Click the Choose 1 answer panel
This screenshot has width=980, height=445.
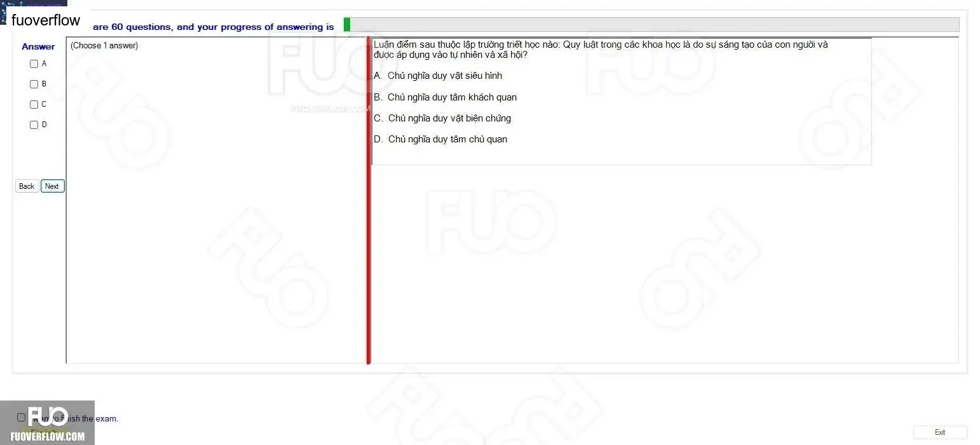point(216,200)
